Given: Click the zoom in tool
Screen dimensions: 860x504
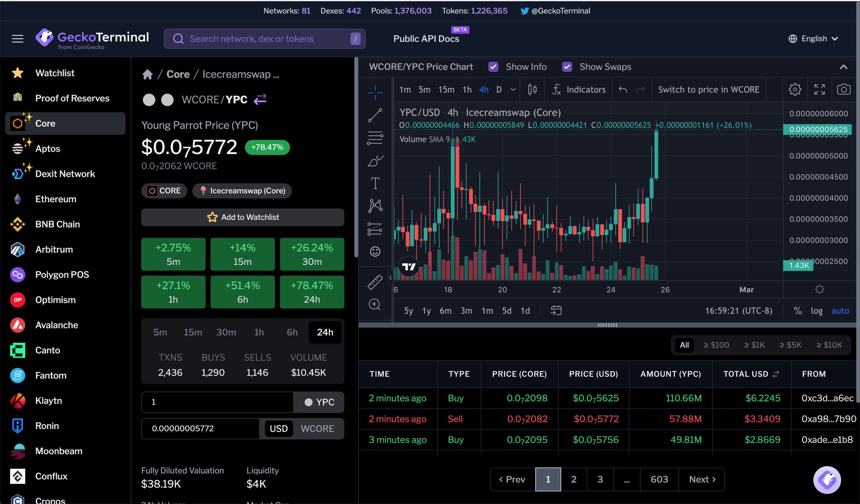Looking at the screenshot, I should click(x=375, y=304).
